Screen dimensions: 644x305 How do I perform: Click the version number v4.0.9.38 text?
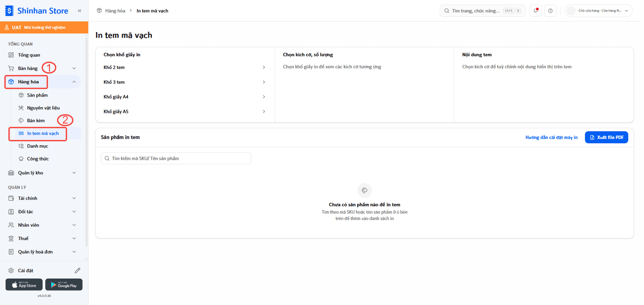[44, 296]
